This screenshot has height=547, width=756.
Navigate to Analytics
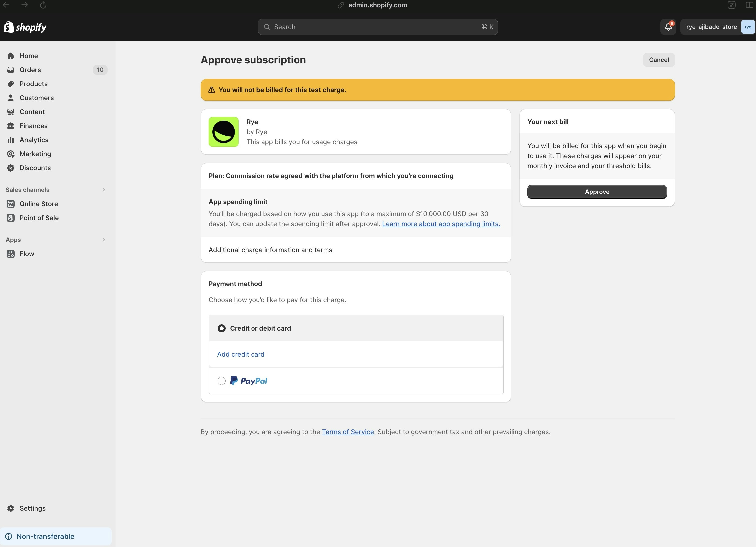click(34, 140)
